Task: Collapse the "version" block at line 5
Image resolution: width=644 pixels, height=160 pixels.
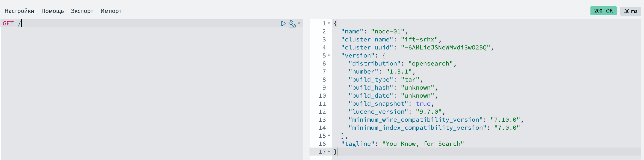Action: [329, 55]
